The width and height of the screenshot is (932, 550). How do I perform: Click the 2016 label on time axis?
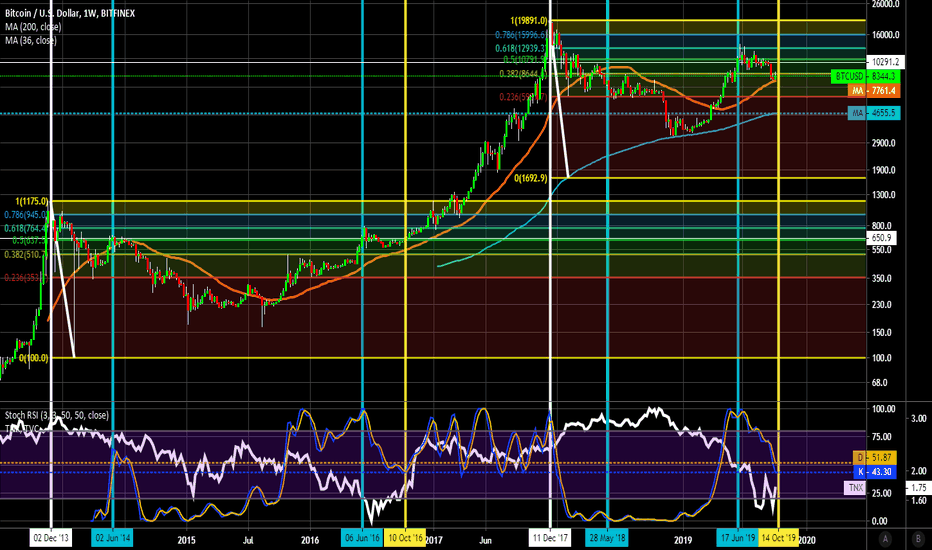click(310, 540)
